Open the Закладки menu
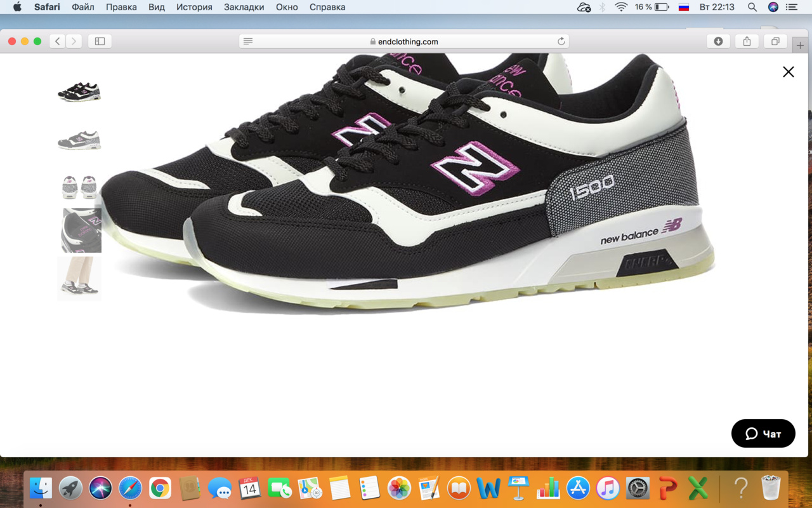Viewport: 812px width, 508px height. tap(244, 7)
